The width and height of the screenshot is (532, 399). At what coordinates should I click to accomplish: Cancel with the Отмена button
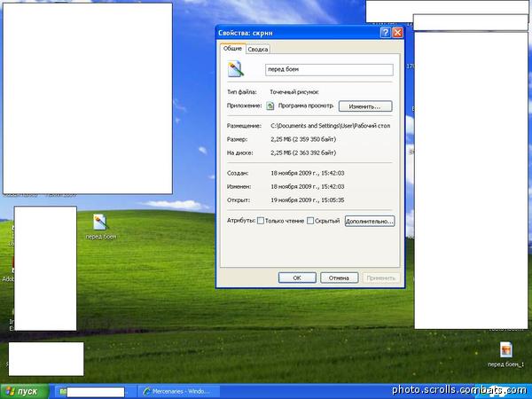[x=340, y=278]
